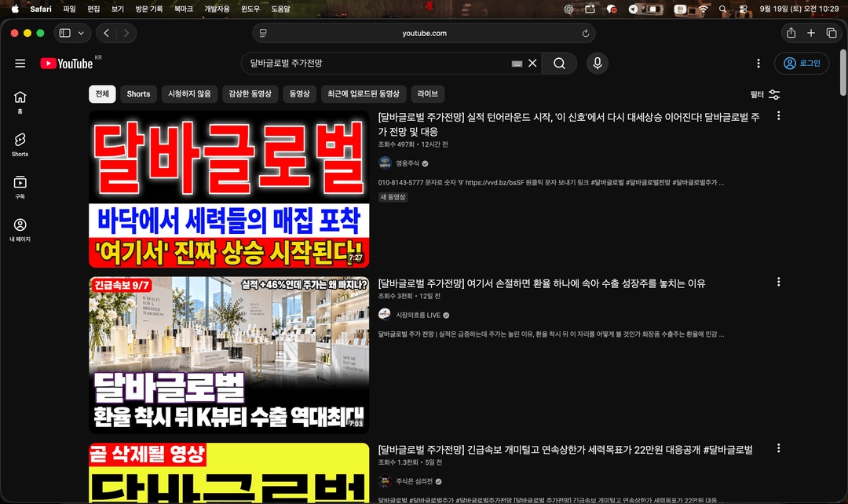
Task: Select the 라이브 filter chip
Action: 427,94
